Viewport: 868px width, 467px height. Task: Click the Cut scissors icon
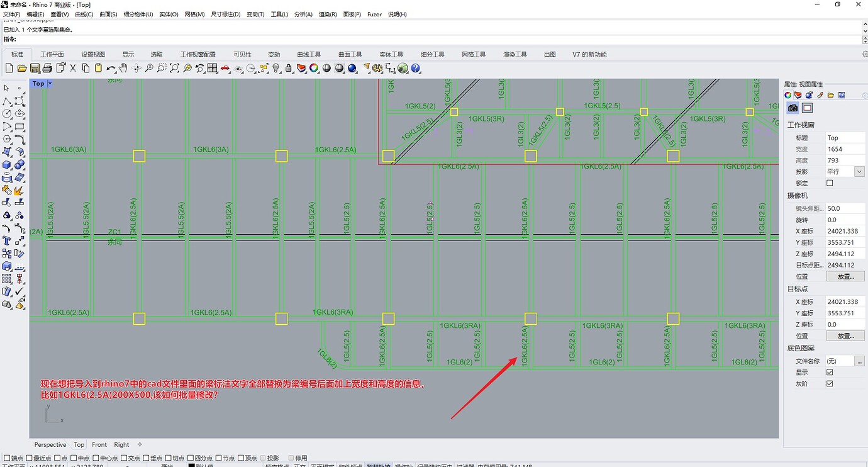73,68
